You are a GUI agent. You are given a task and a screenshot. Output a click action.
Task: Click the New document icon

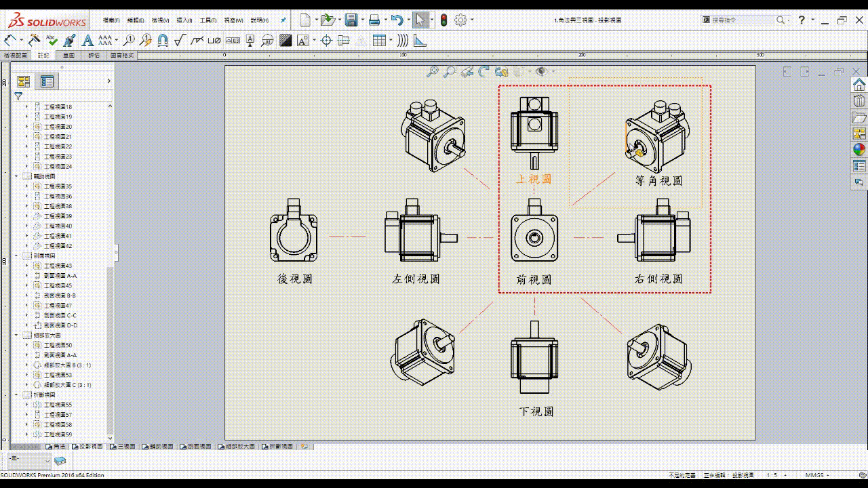305,20
